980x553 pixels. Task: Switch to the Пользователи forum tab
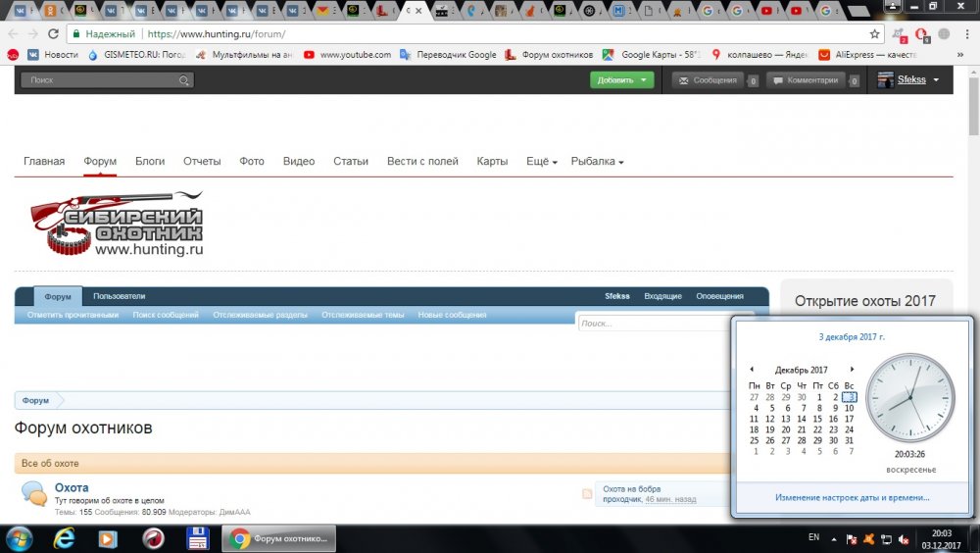(119, 296)
